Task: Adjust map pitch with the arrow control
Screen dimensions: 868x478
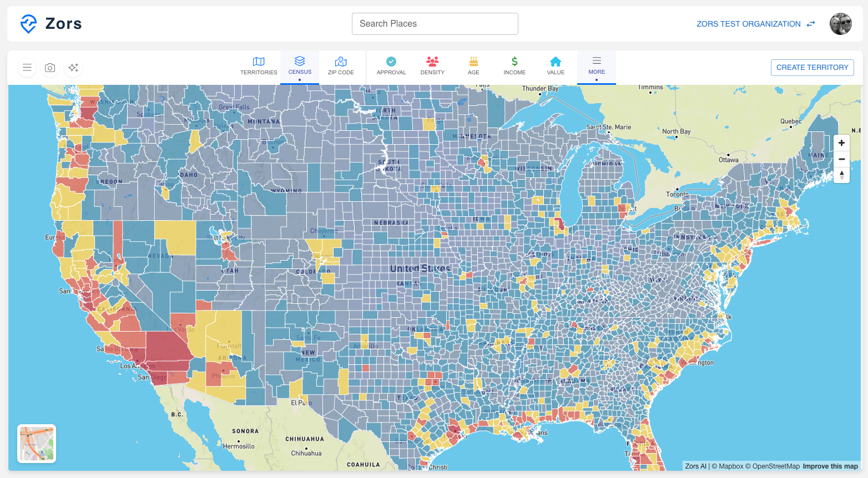Action: click(841, 175)
